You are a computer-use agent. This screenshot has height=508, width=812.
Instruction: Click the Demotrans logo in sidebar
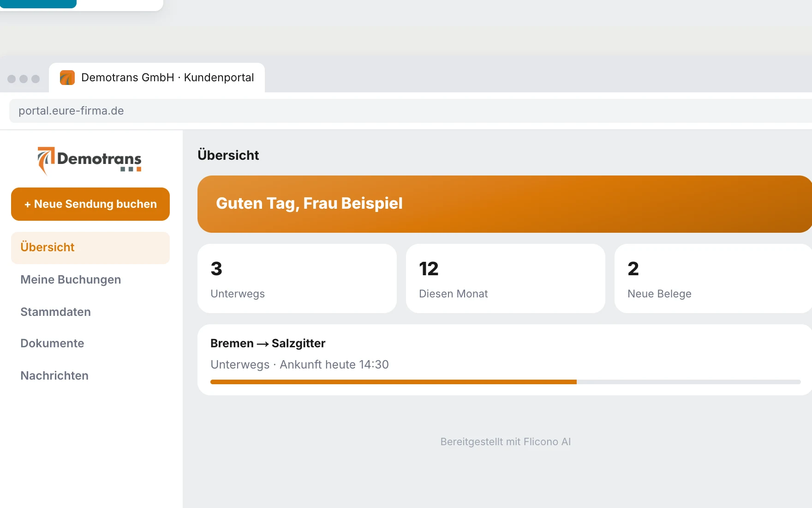pos(90,161)
